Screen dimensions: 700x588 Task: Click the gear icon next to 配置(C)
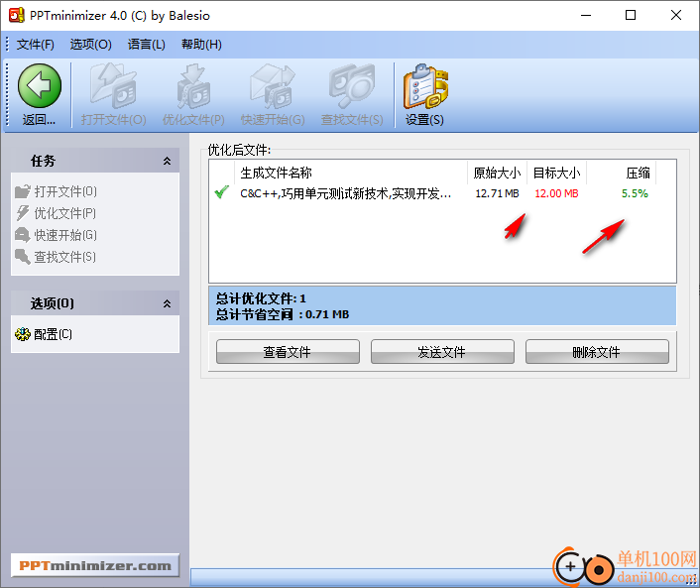tap(23, 334)
